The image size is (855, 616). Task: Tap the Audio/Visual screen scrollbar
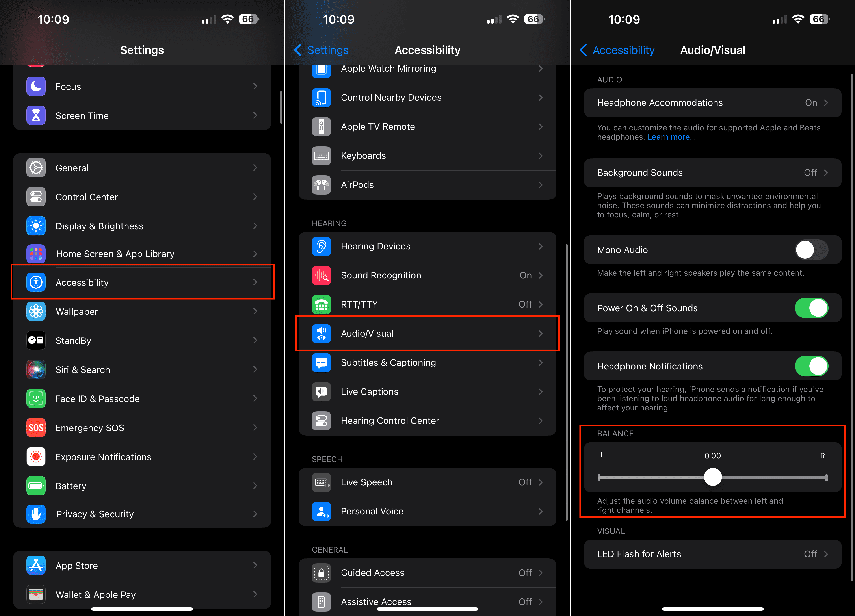[x=852, y=327]
